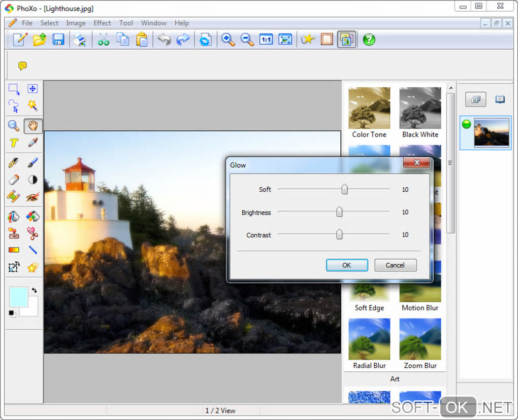
Task: Select the text tool T icon
Action: 14,143
